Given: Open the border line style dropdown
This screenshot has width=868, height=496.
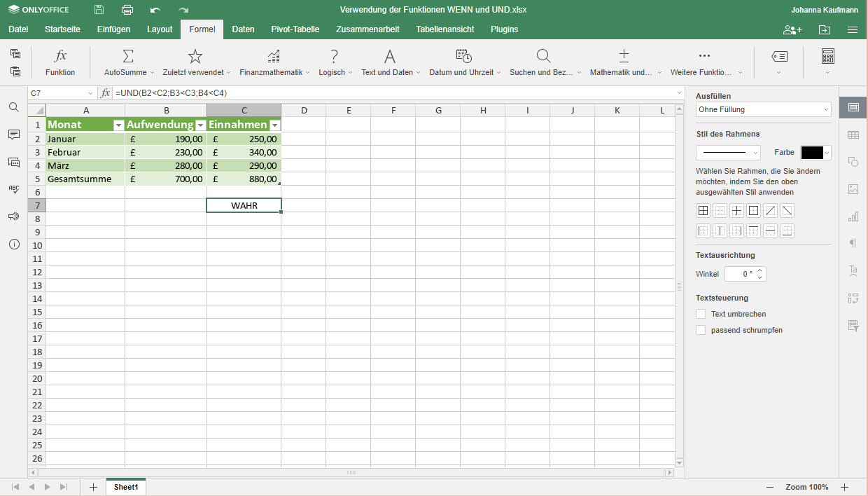Looking at the screenshot, I should (x=728, y=153).
